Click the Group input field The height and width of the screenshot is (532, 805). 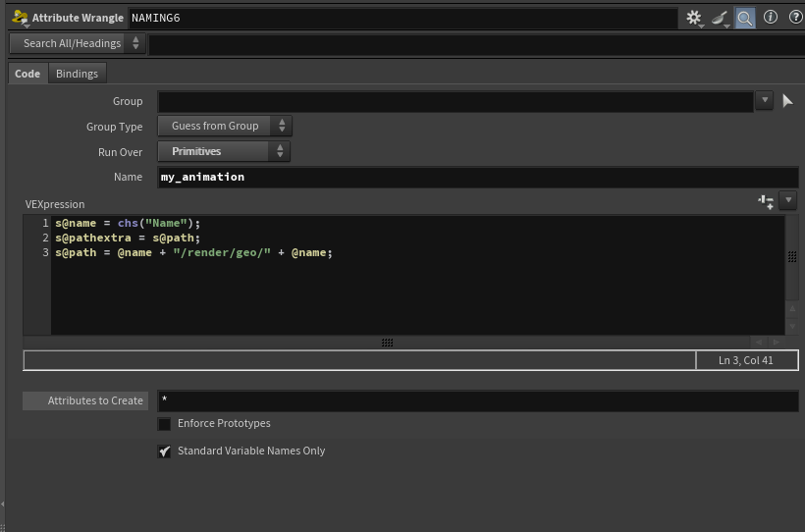pyautogui.click(x=456, y=101)
